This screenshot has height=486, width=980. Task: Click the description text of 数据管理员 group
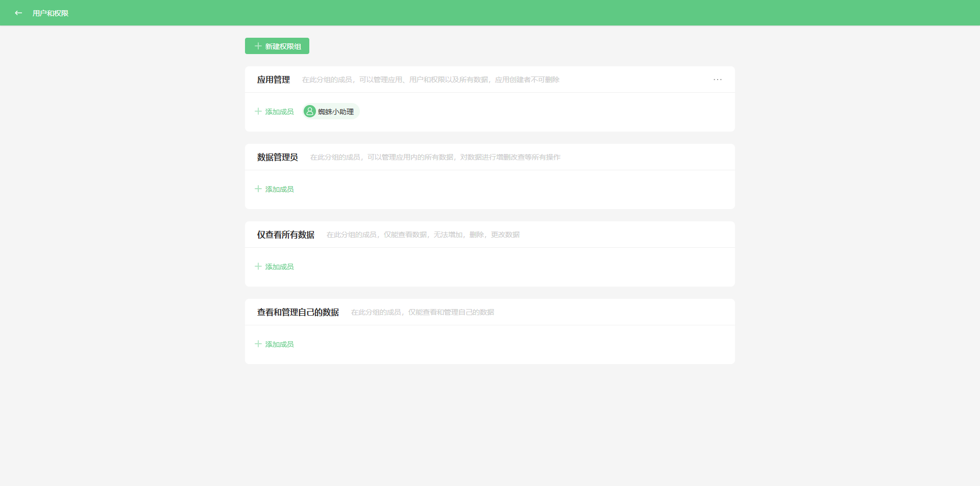tap(435, 157)
